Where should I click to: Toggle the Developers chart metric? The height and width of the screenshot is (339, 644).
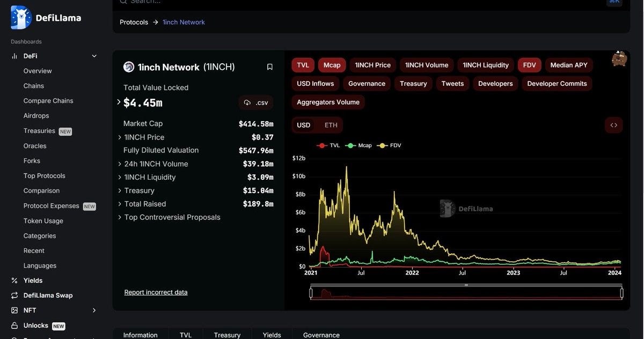coord(495,84)
